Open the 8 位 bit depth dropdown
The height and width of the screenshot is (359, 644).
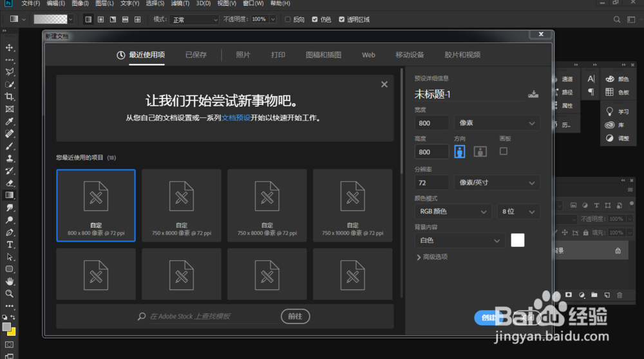[x=518, y=211]
